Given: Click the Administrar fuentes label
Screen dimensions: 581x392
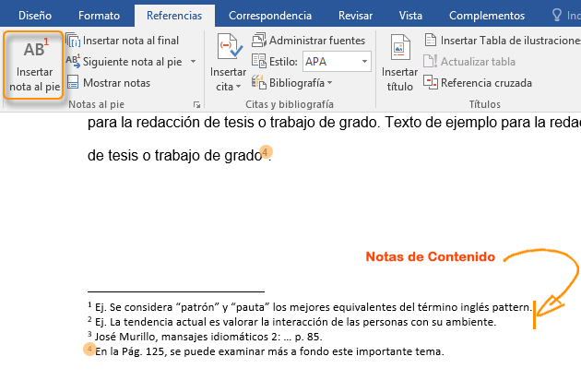Looking at the screenshot, I should tap(317, 41).
